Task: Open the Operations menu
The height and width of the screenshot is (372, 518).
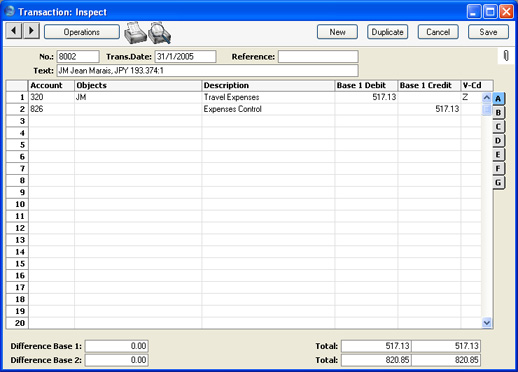Action: tap(82, 32)
